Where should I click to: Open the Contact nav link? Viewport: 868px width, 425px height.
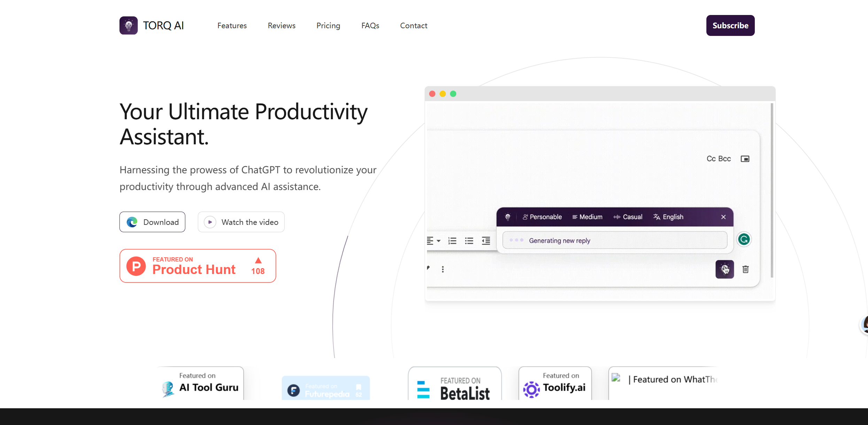(x=413, y=25)
